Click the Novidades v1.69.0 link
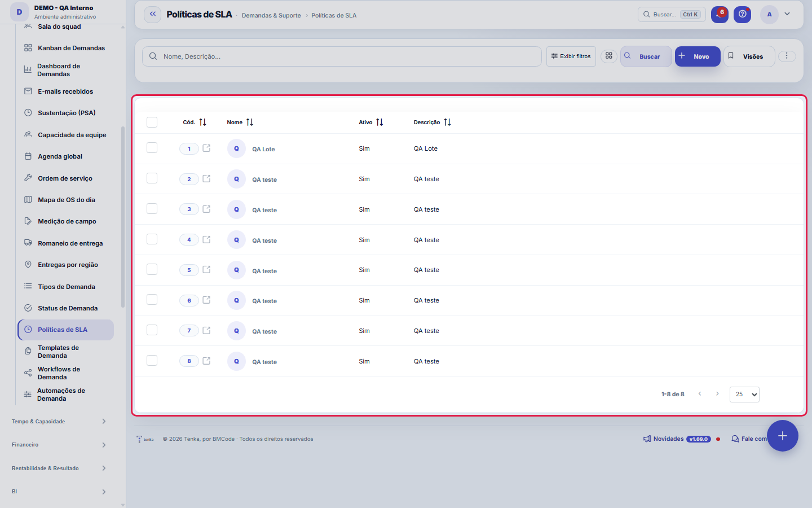The height and width of the screenshot is (508, 812). point(677,439)
